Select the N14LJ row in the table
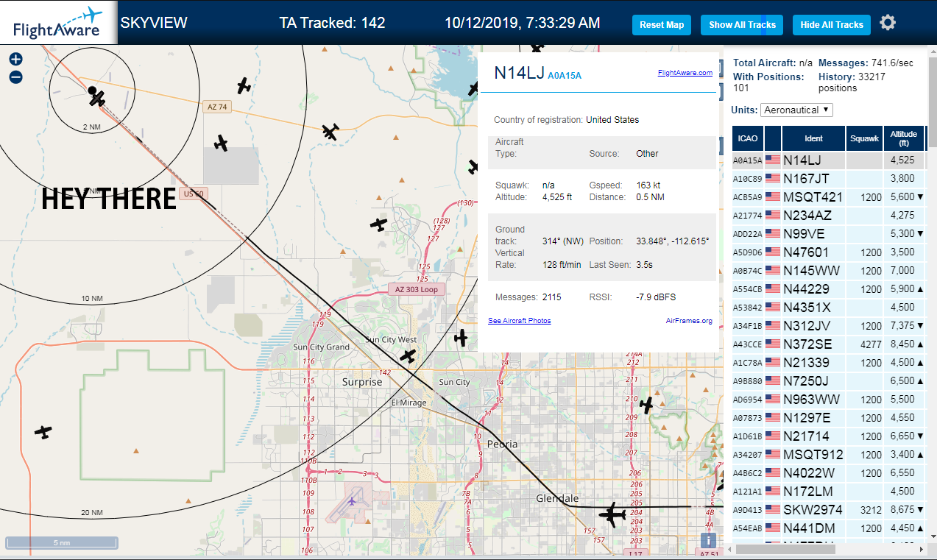The width and height of the screenshot is (937, 560). (x=828, y=160)
